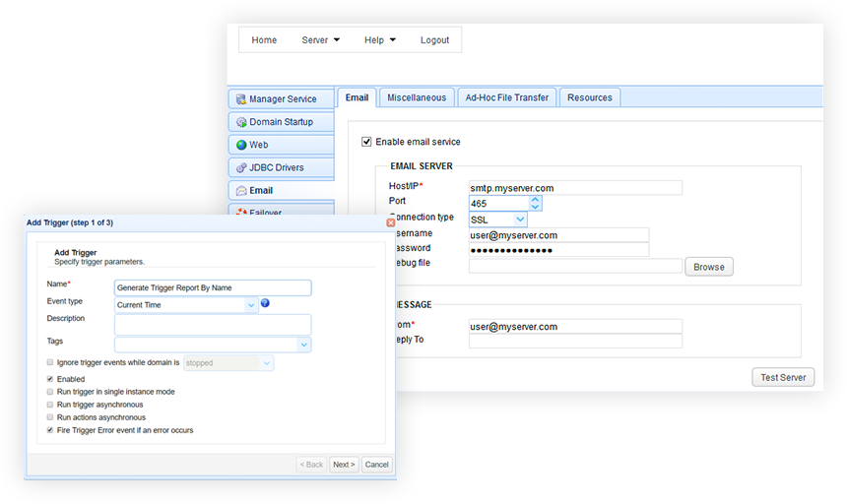Click the JDBC Drivers icon

(240, 167)
